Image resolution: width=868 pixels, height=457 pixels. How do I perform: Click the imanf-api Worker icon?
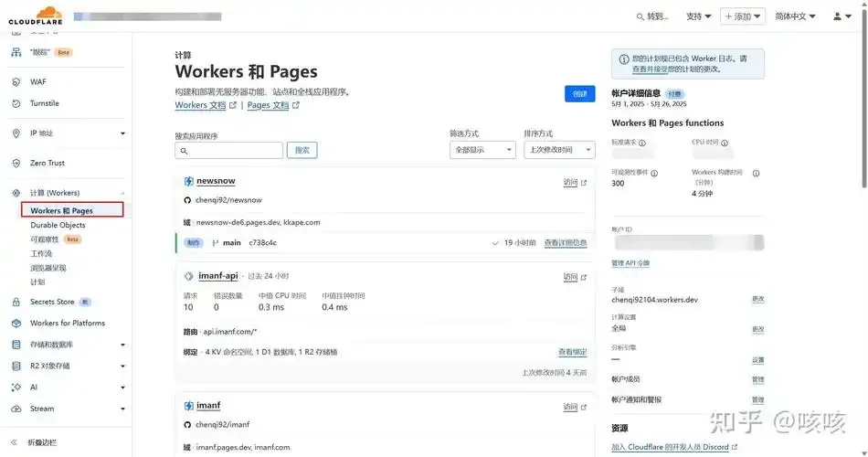coord(189,276)
